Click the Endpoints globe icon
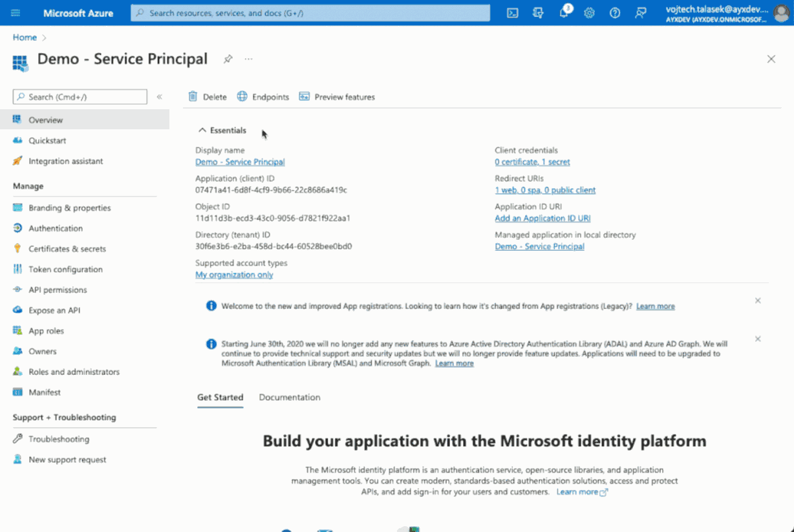 [x=242, y=96]
